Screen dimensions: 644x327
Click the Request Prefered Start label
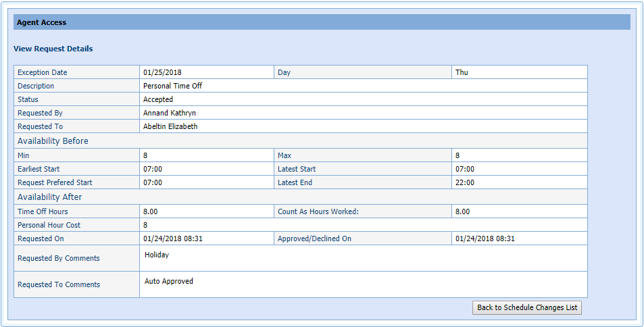[55, 182]
